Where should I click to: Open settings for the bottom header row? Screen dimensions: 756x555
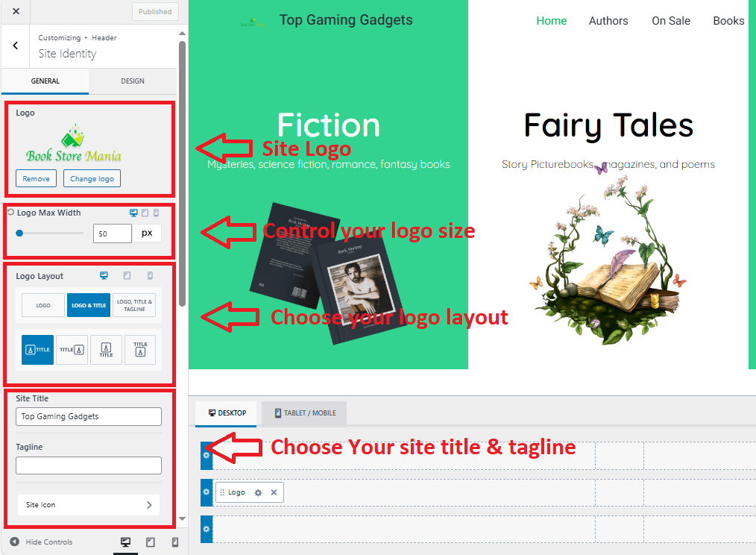pyautogui.click(x=207, y=529)
